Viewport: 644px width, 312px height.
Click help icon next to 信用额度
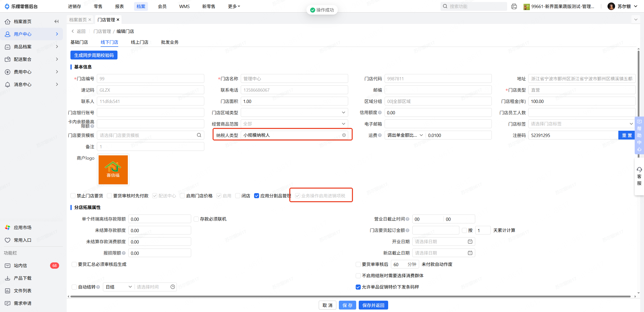pos(380,113)
